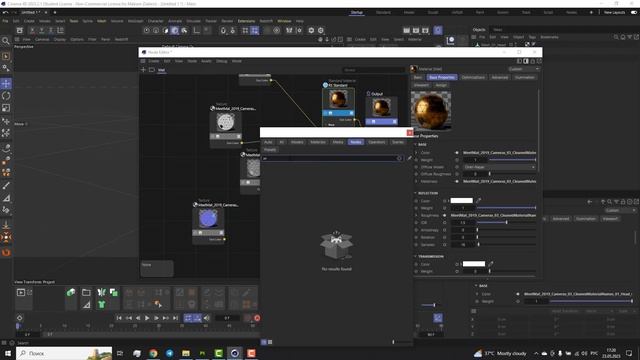Open the main File menu
This screenshot has width=640, height=360.
pos(5,21)
